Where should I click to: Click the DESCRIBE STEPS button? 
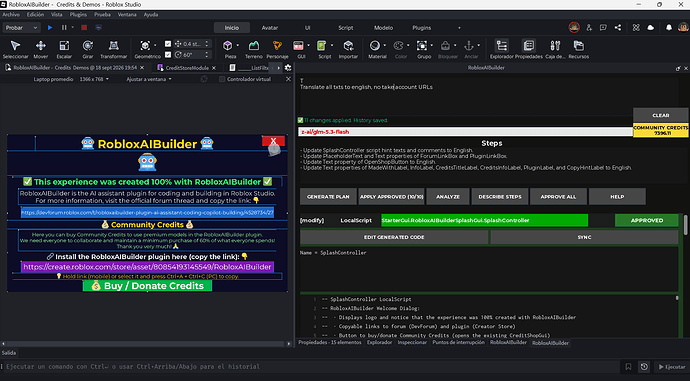500,197
